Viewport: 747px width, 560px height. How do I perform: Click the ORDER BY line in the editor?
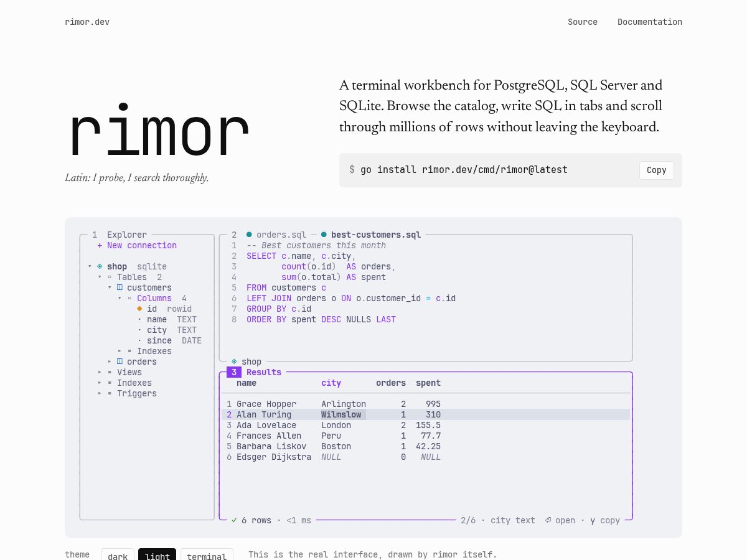pos(321,319)
